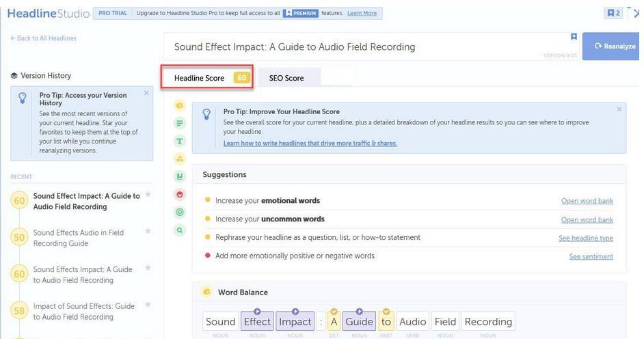The width and height of the screenshot is (644, 339).
Task: Click the yellow shapes icon in sidebar
Action: (180, 159)
